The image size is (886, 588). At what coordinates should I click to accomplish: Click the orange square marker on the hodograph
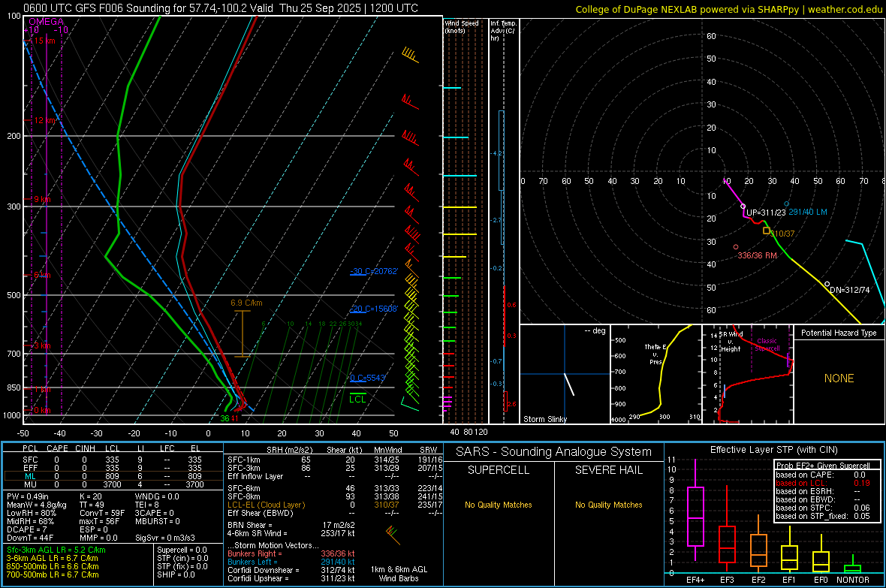[x=767, y=231]
